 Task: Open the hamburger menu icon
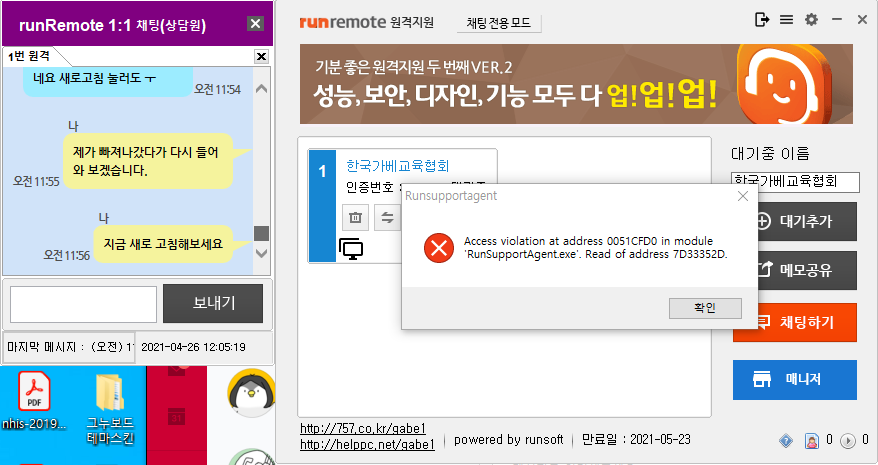tap(786, 20)
